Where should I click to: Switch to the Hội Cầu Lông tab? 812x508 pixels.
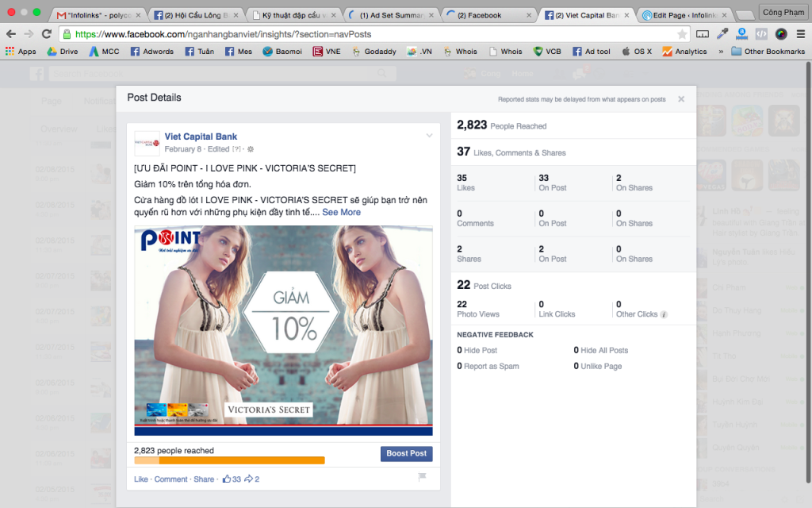pyautogui.click(x=197, y=15)
